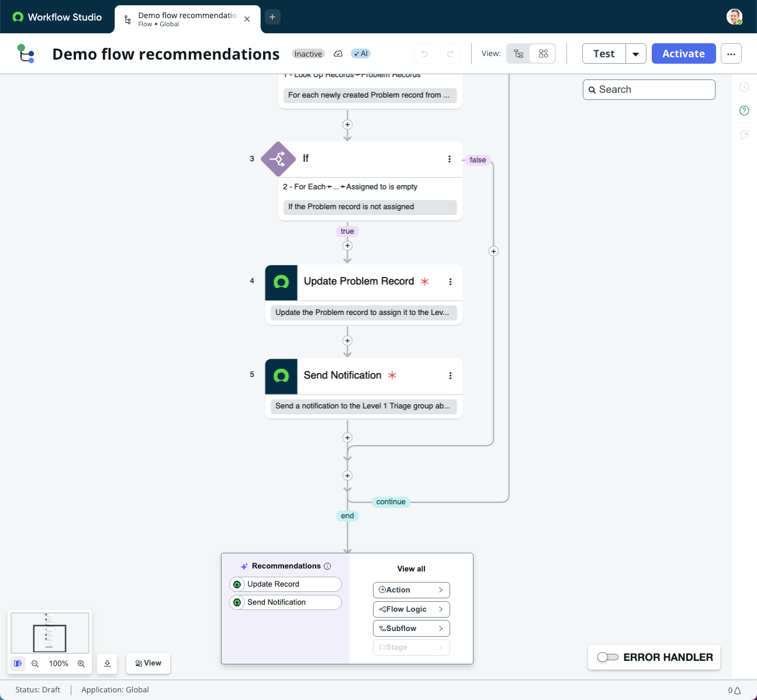
Task: Click the flow type icon beside title
Action: click(26, 54)
